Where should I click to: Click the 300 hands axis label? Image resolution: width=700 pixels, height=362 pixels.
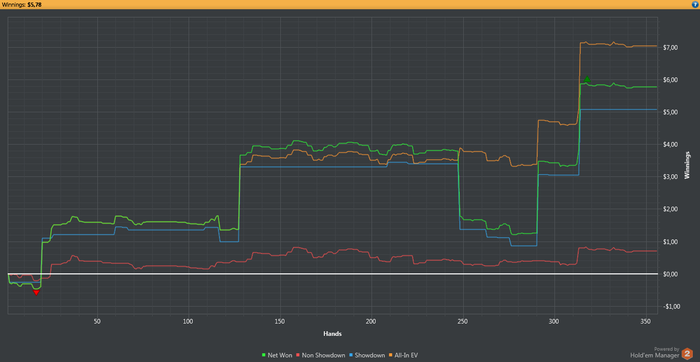pos(554,321)
